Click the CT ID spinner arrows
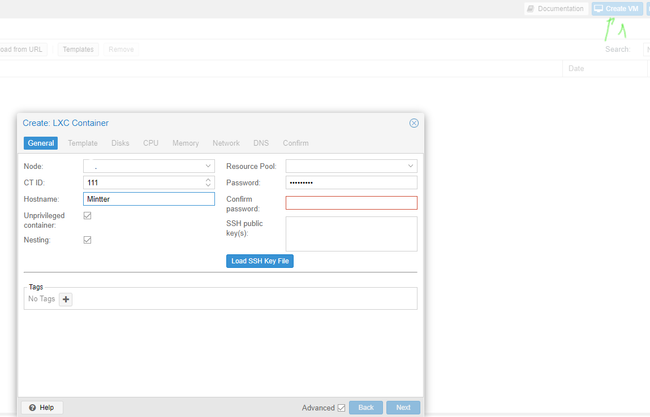 (208, 182)
